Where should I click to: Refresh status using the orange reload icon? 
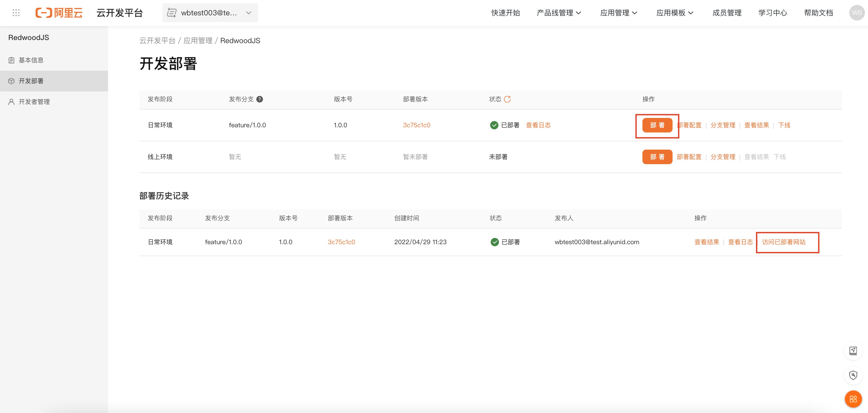507,99
